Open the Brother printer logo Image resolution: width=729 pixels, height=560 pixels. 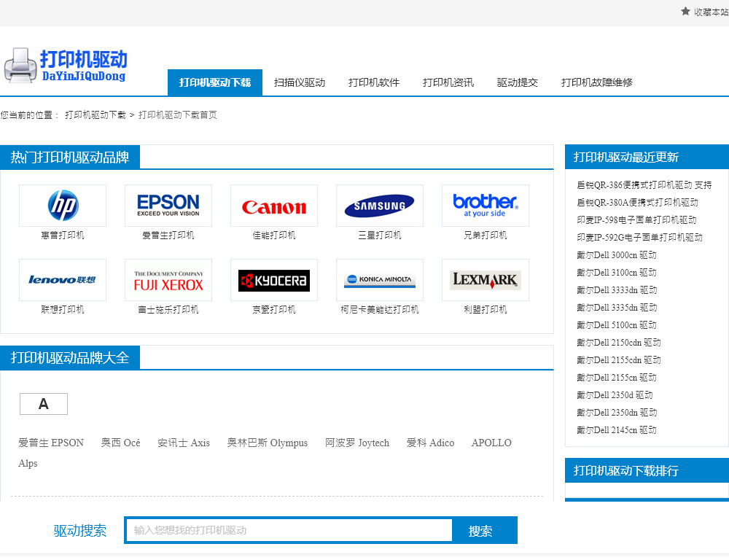486,206
